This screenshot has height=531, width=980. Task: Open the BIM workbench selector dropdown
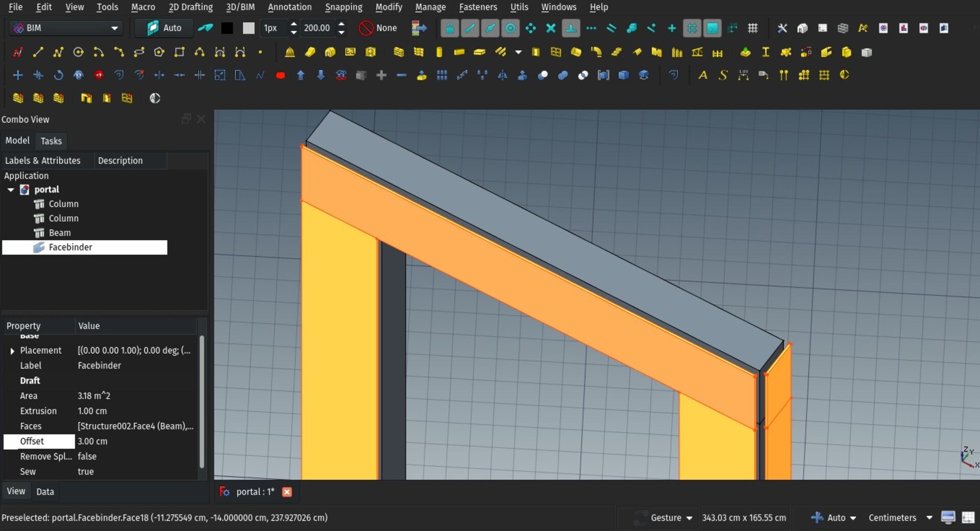pos(65,28)
